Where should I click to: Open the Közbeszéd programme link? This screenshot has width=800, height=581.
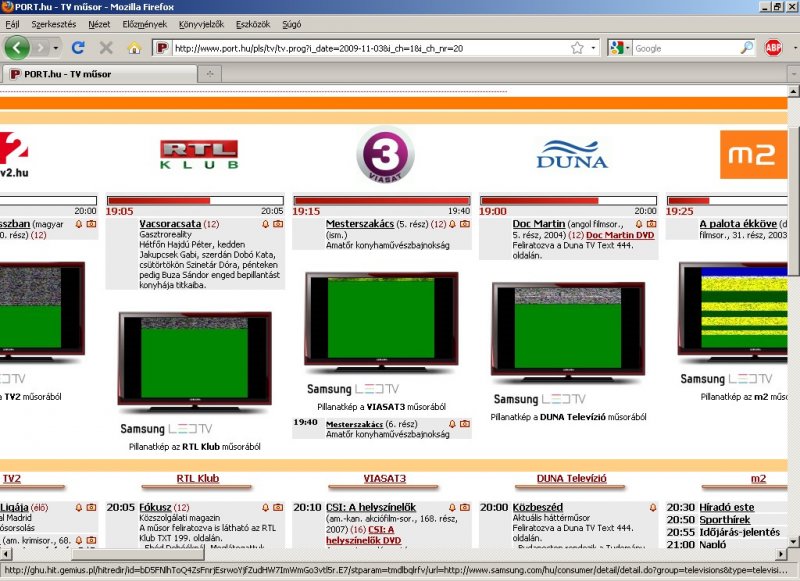(538, 507)
